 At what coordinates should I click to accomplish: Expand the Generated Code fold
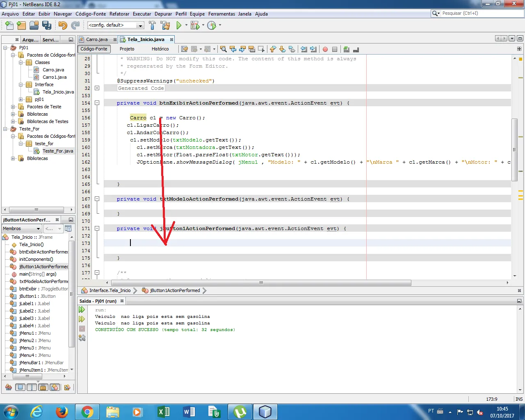coord(97,88)
